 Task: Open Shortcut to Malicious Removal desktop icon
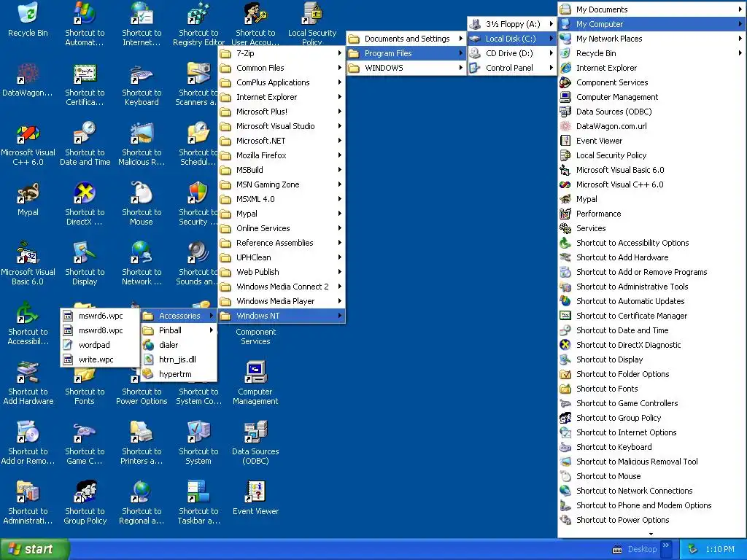coord(142,145)
